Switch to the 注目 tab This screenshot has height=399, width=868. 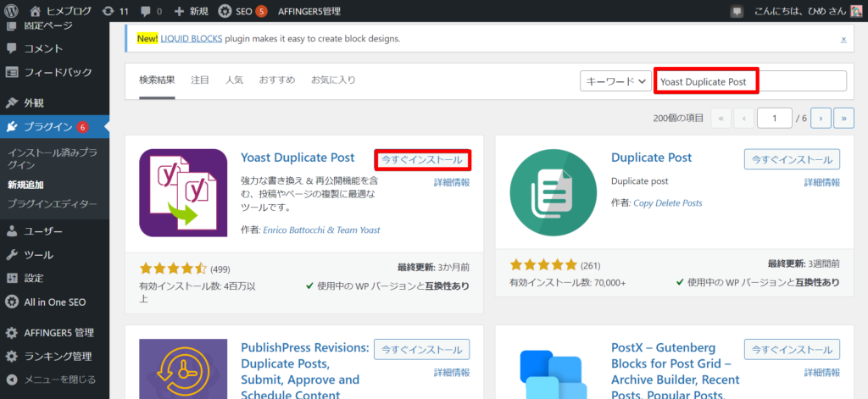200,80
